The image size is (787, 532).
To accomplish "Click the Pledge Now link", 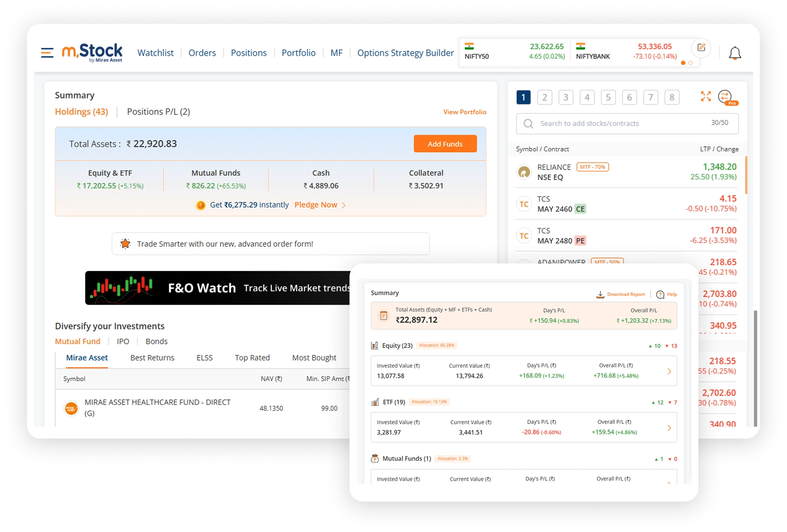I will [x=316, y=205].
